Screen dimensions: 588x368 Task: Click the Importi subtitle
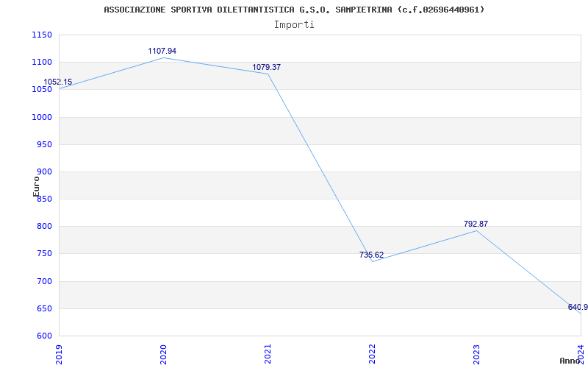(x=294, y=25)
